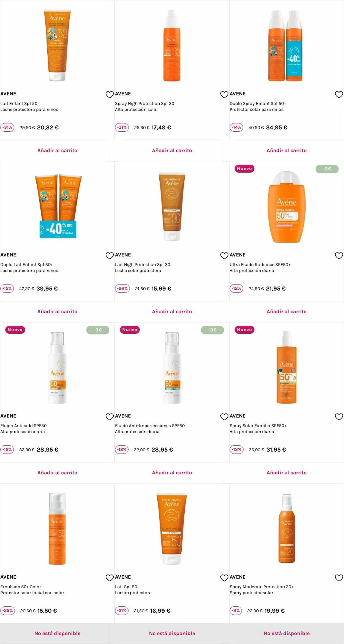Add Ultra Fluido Radiance to cart
Screen dimensions: 344x644
pos(286,311)
